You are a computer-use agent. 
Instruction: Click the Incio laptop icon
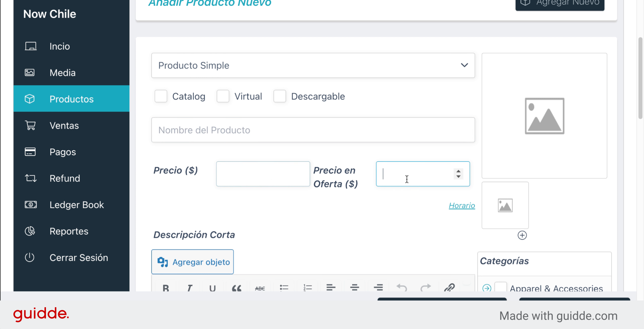pos(31,46)
